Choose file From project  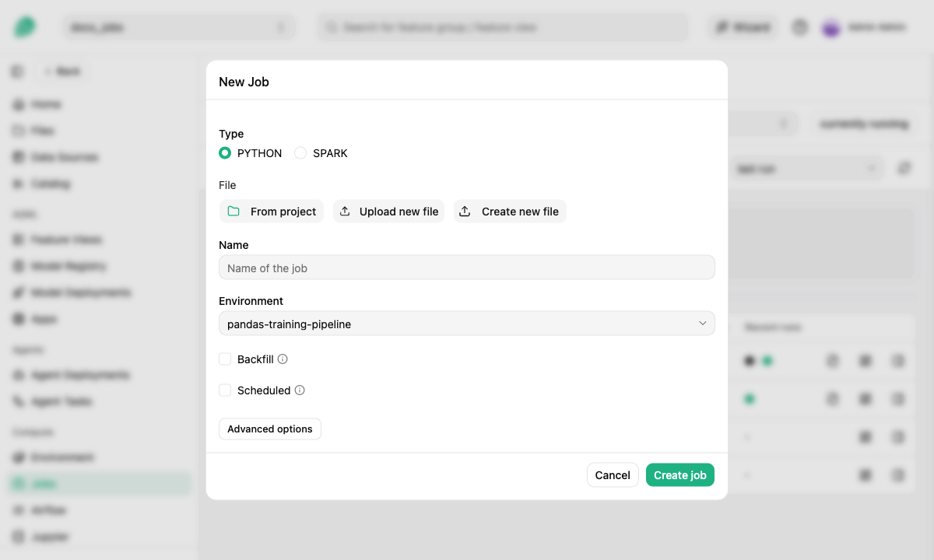272,212
